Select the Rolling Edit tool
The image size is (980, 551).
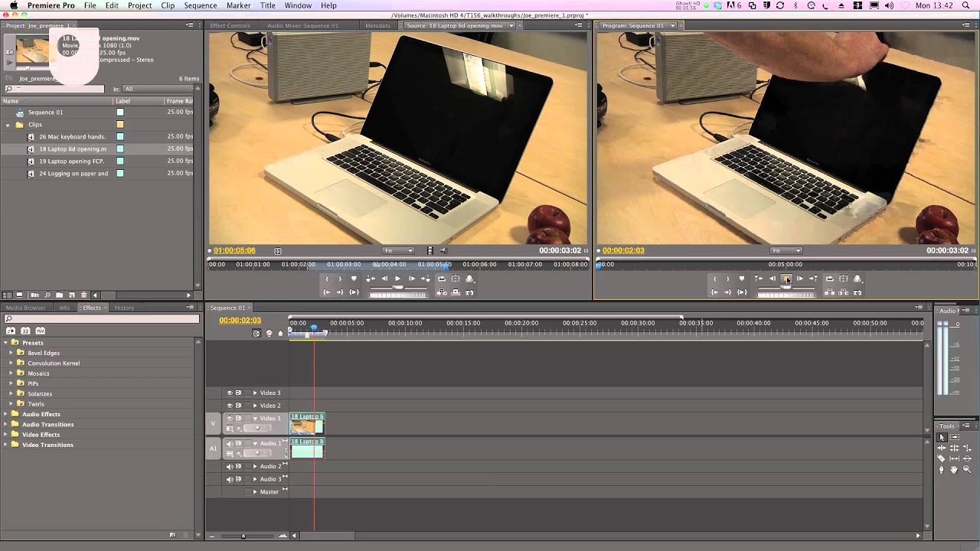[x=955, y=448]
